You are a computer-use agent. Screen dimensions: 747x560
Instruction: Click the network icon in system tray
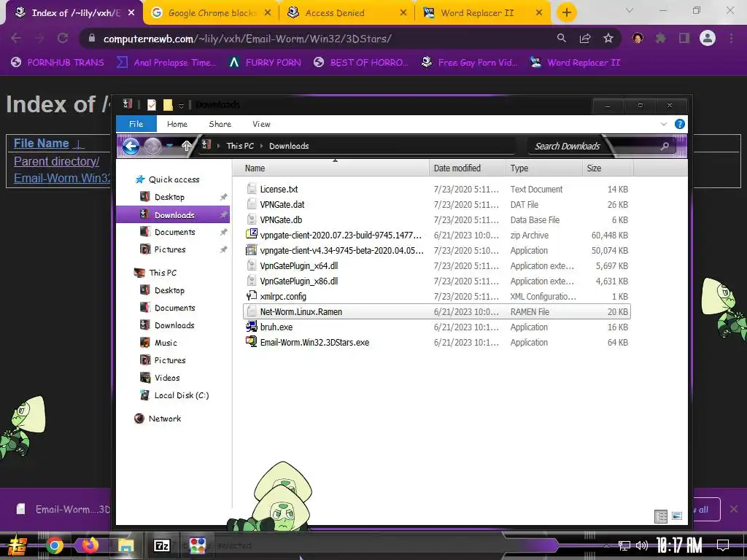[624, 545]
